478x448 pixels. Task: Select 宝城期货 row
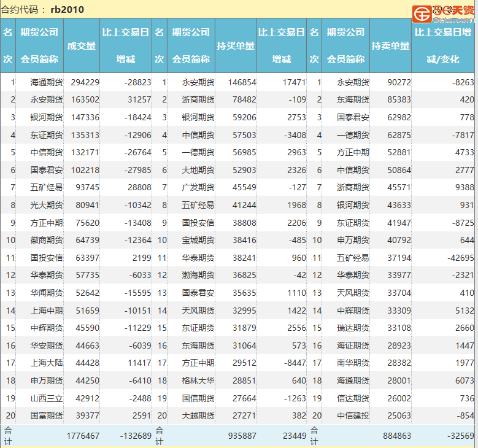pyautogui.click(x=198, y=241)
